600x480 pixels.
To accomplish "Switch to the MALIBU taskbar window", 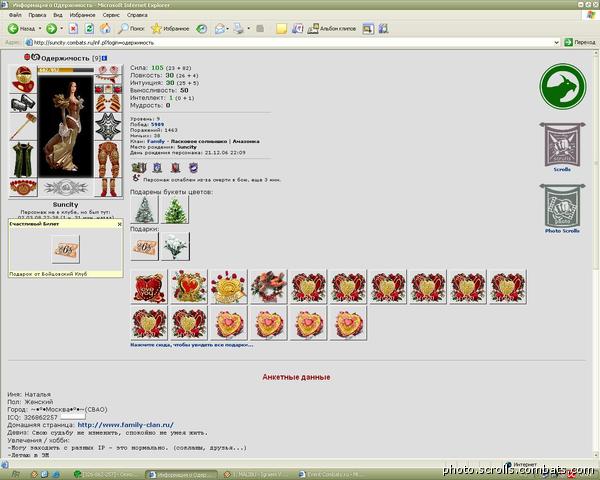I will [x=258, y=475].
